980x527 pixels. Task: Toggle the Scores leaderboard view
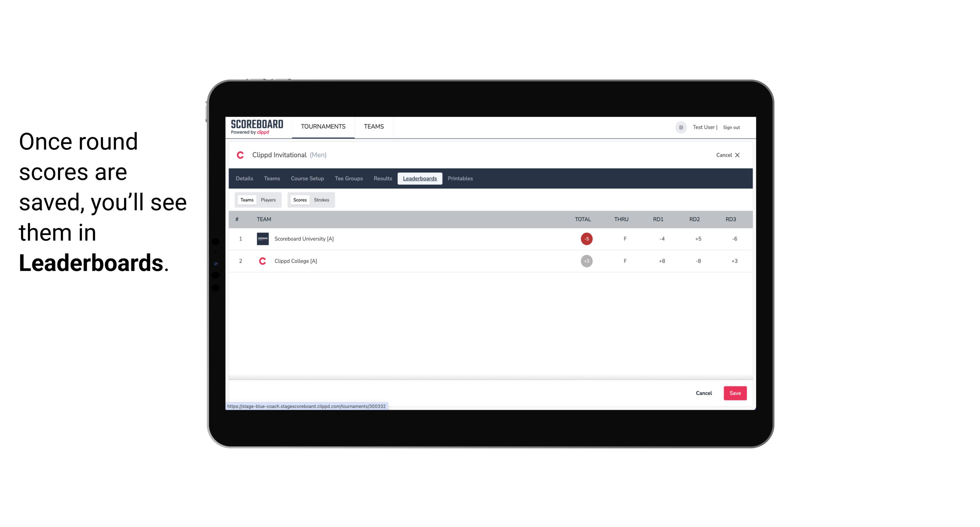pyautogui.click(x=299, y=200)
